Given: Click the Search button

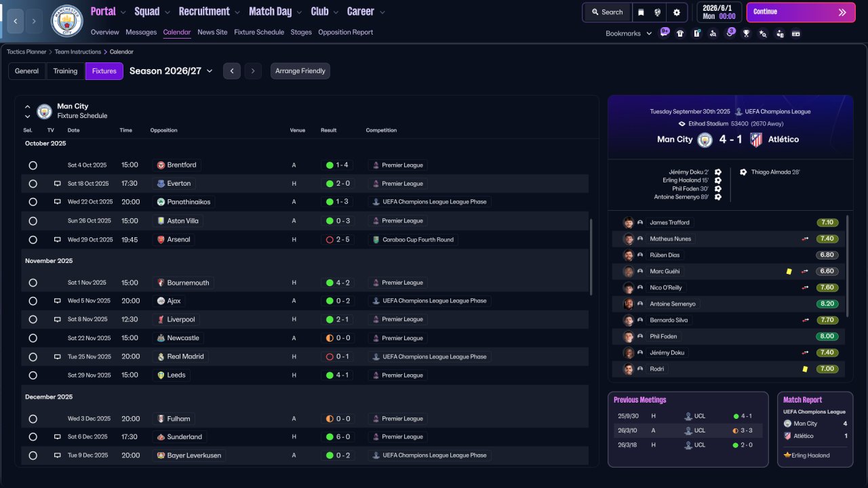Looking at the screenshot, I should pos(606,12).
